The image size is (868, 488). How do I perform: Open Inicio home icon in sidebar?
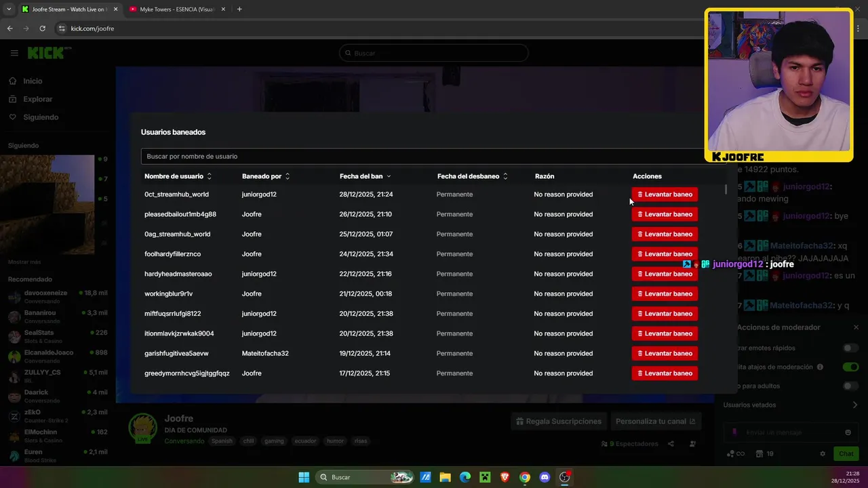(x=13, y=81)
